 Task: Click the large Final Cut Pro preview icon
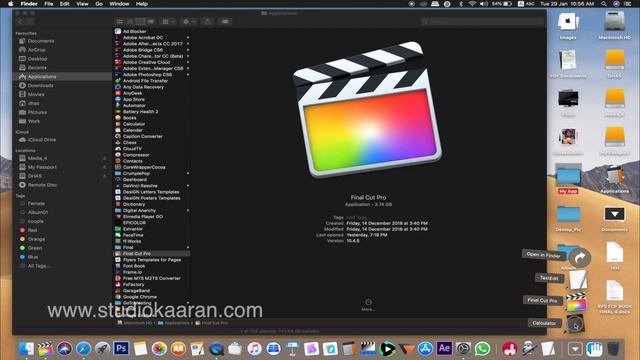367,109
